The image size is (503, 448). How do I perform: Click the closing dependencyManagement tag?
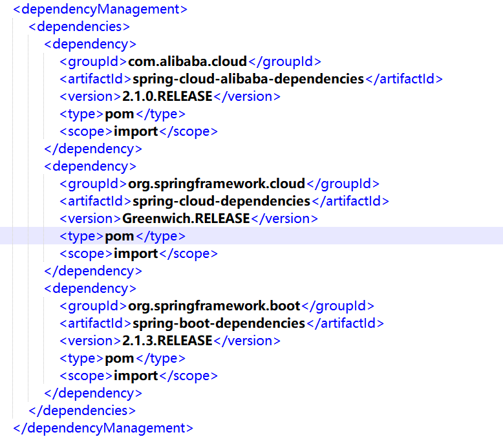click(x=103, y=428)
